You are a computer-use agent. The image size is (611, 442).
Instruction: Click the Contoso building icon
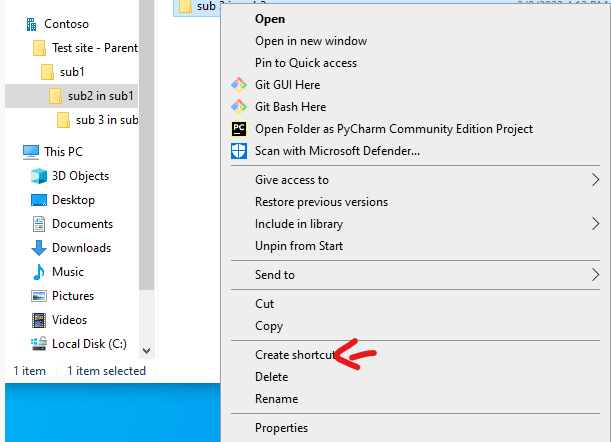click(x=32, y=24)
